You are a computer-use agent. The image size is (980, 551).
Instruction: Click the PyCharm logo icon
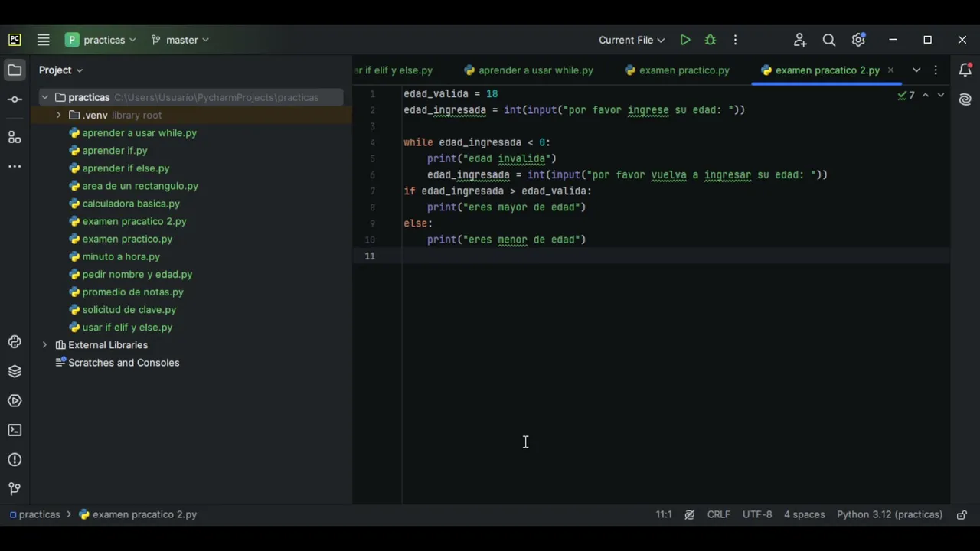point(15,40)
